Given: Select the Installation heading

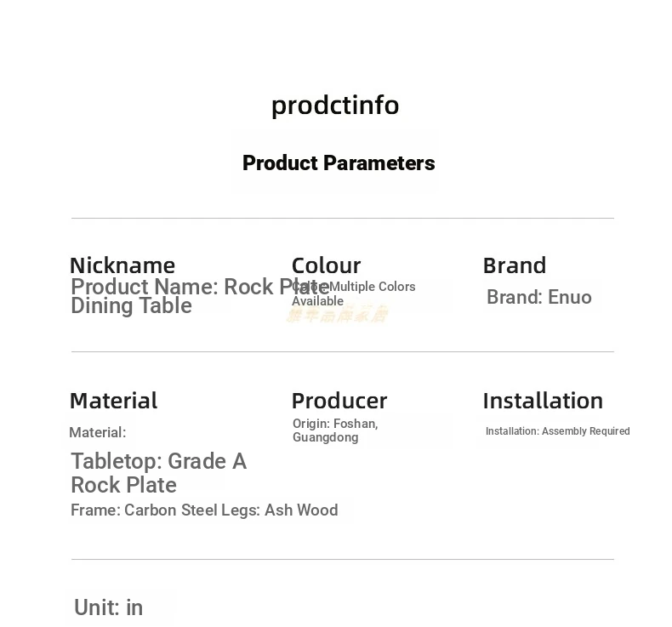Looking at the screenshot, I should coord(543,402).
